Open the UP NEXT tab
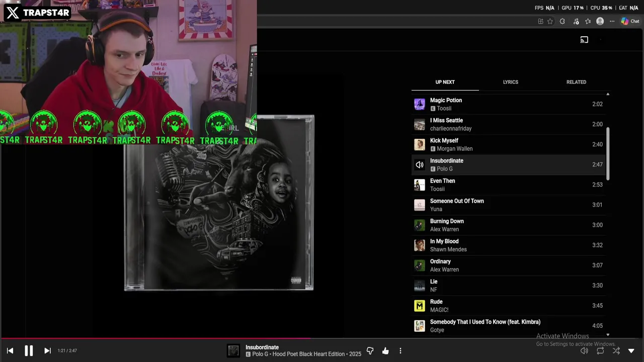 (445, 82)
